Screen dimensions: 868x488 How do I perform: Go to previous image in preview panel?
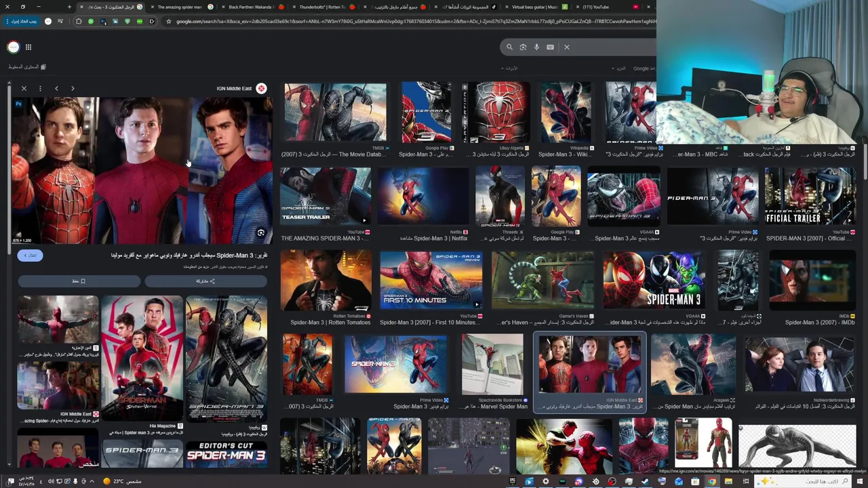pos(56,88)
